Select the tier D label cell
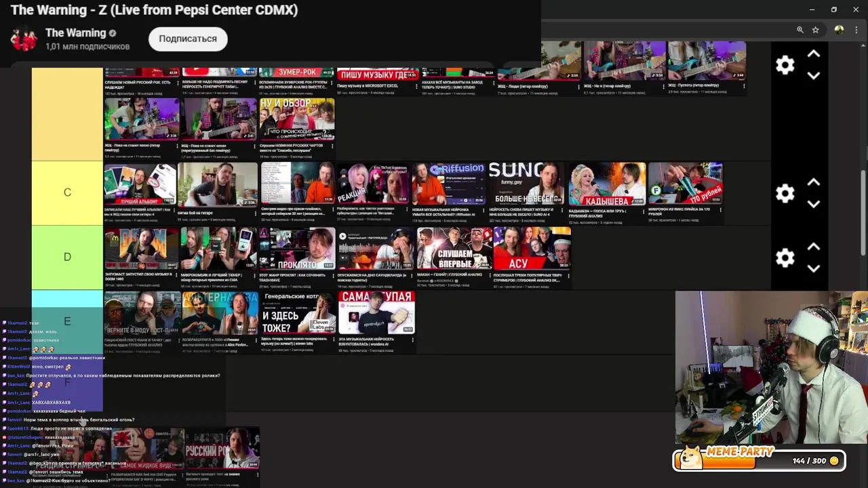 67,257
